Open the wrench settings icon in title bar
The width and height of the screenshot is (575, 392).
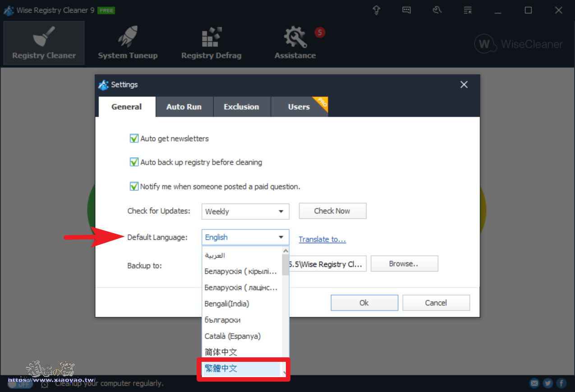437,10
